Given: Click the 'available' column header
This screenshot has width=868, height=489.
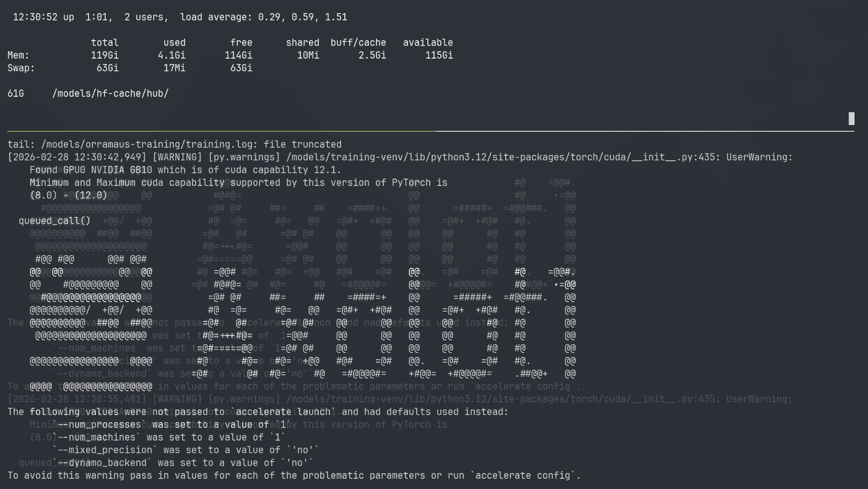Looking at the screenshot, I should 428,43.
